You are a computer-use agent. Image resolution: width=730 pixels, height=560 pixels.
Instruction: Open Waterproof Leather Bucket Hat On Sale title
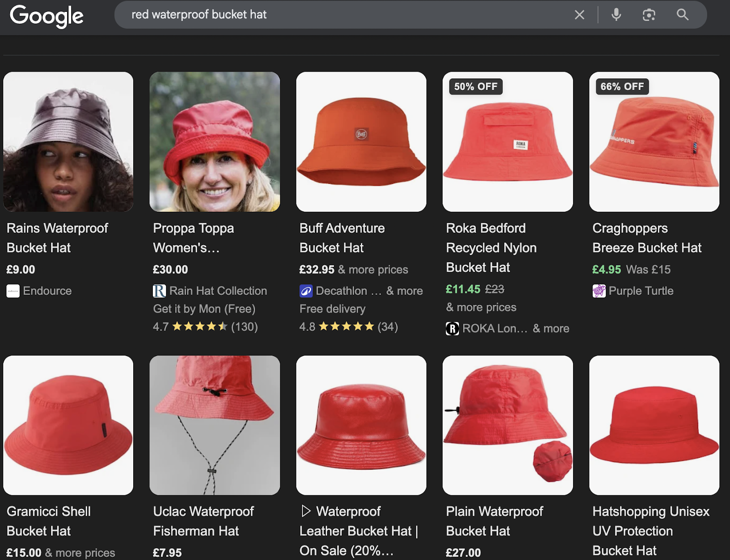(359, 531)
